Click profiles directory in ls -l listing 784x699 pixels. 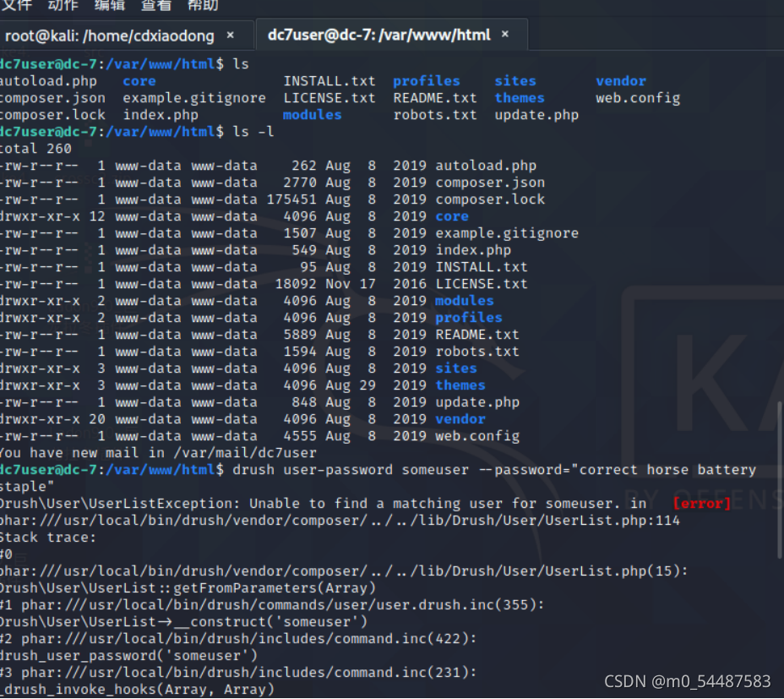469,318
